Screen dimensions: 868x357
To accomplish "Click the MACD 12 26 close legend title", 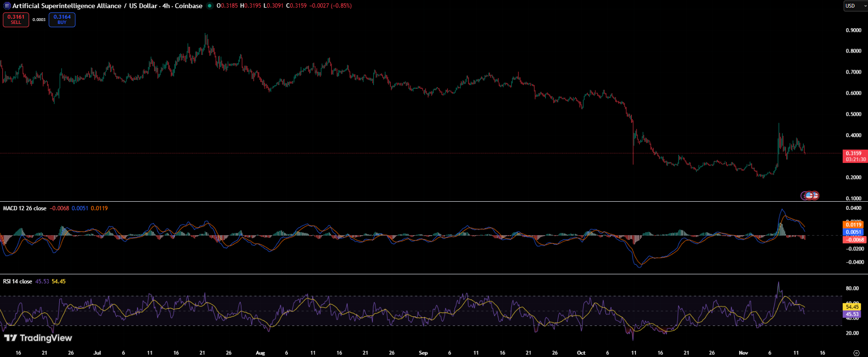I will [25, 208].
